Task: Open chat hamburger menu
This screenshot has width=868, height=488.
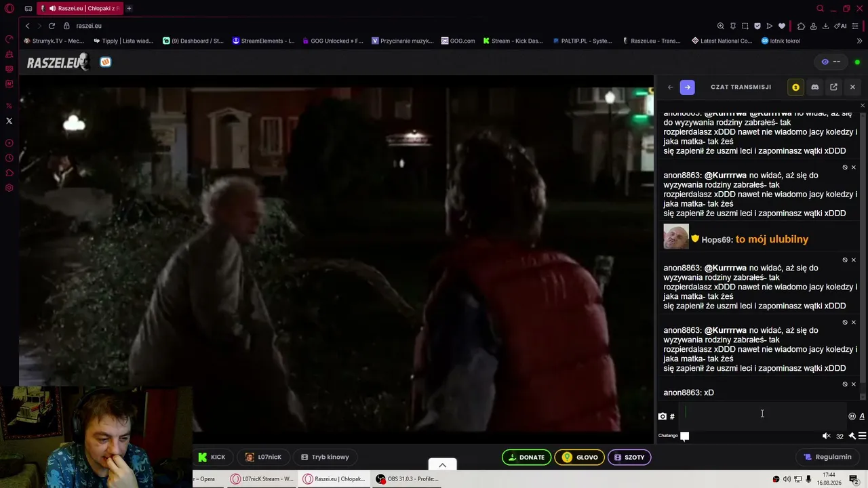Action: 862,436
